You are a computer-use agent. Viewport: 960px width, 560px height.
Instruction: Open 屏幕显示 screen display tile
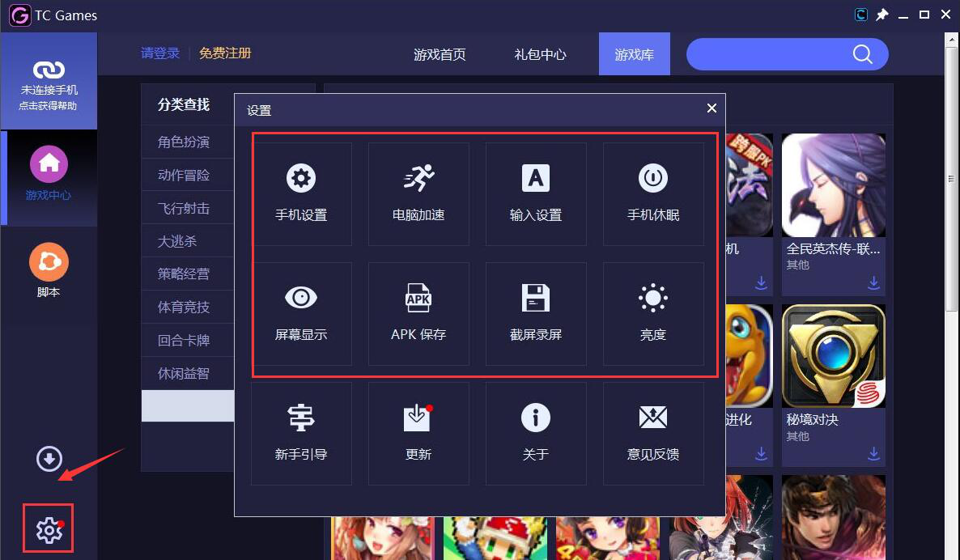pos(301,314)
